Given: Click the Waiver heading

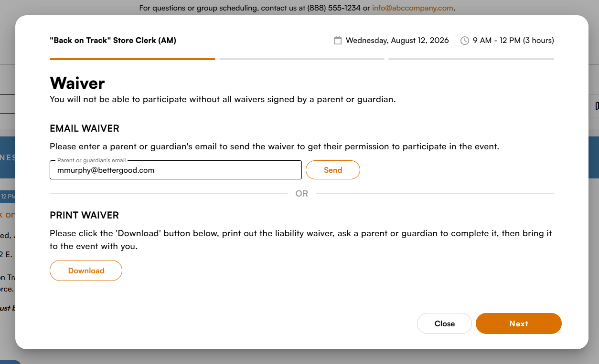Looking at the screenshot, I should pyautogui.click(x=77, y=83).
